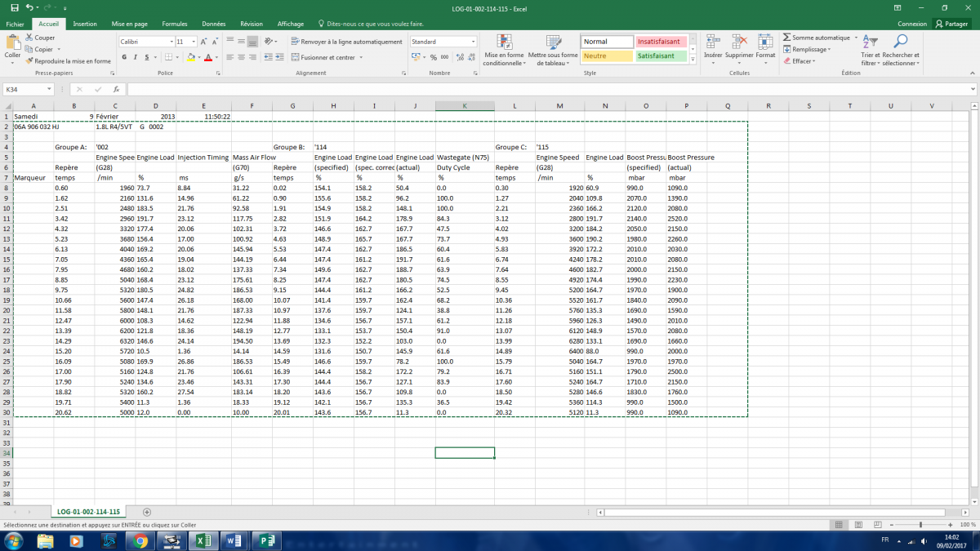980x551 pixels.
Task: Click the insert function fx icon
Action: [x=117, y=90]
